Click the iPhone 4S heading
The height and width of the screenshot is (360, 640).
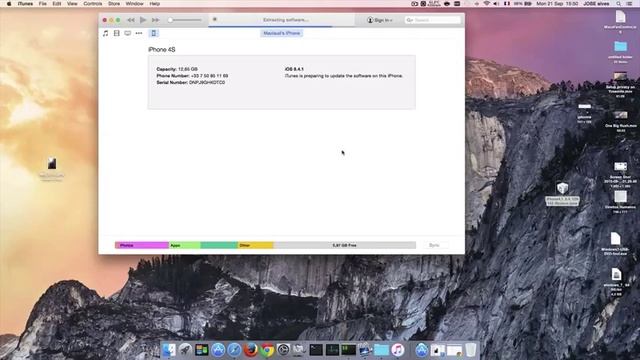pyautogui.click(x=162, y=49)
